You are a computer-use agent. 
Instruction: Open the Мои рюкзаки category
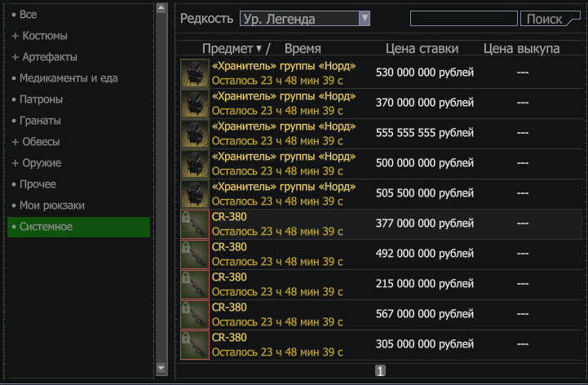(48, 206)
